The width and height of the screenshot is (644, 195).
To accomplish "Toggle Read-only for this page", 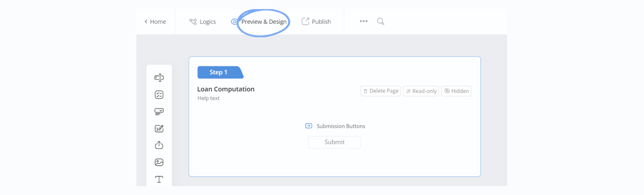I will [421, 91].
